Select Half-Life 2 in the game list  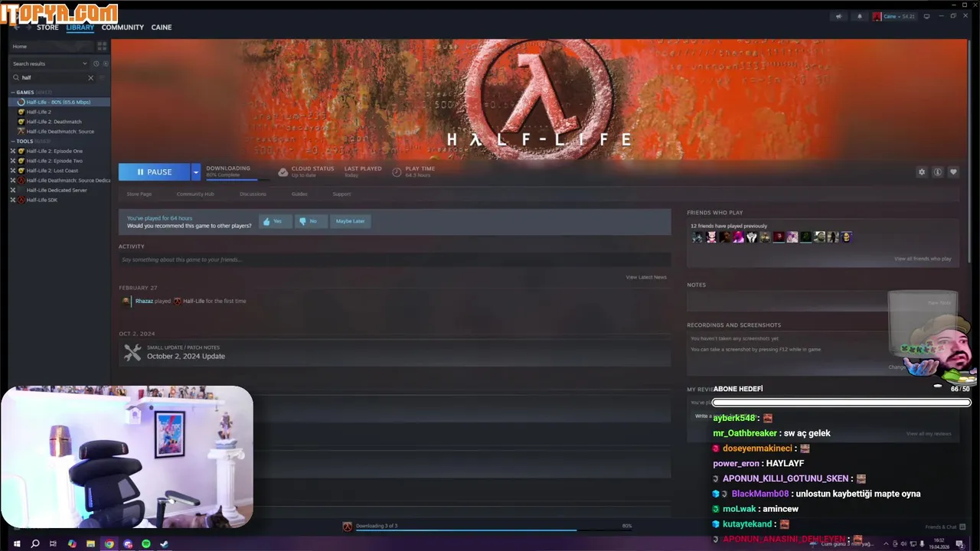pos(38,112)
